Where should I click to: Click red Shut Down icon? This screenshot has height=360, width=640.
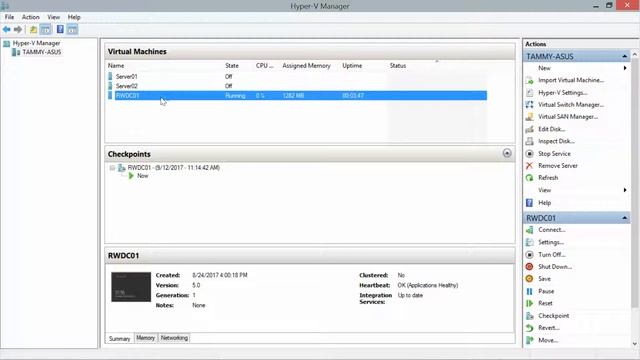tap(529, 267)
